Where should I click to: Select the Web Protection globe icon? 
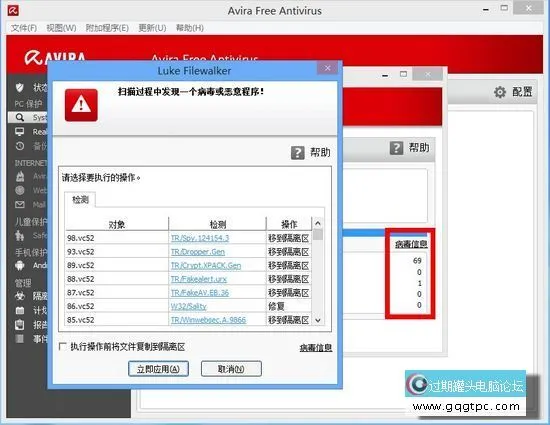coord(20,190)
